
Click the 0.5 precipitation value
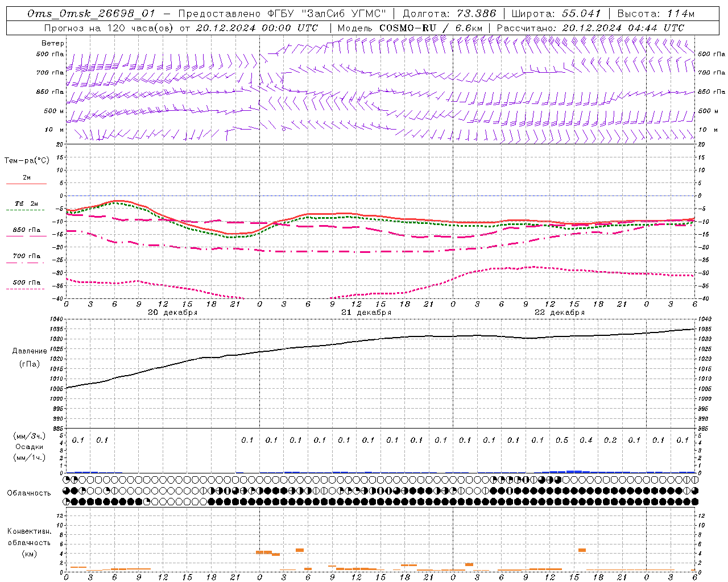pyautogui.click(x=562, y=440)
